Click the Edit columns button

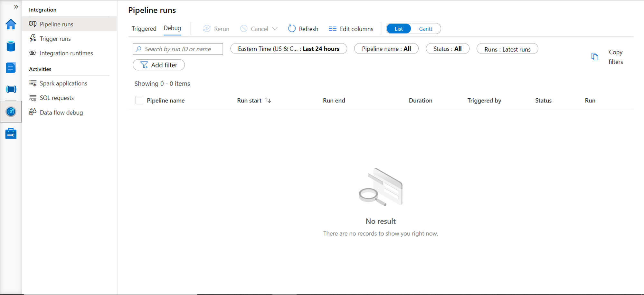[x=351, y=29]
